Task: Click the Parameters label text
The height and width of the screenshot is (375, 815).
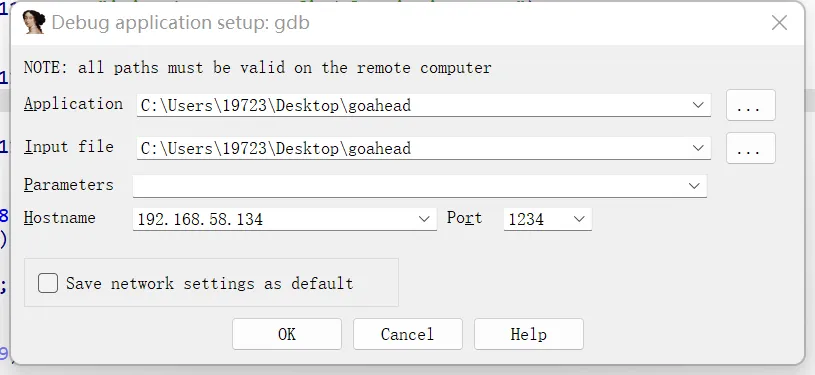Action: click(69, 185)
